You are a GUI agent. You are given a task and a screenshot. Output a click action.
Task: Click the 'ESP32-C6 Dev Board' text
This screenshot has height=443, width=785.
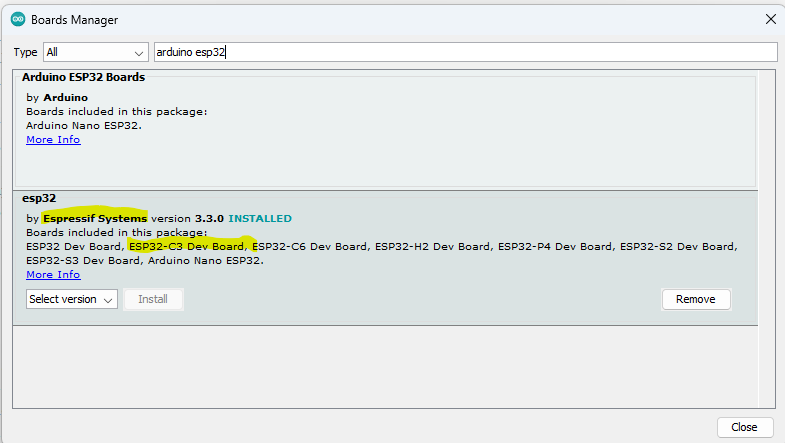[x=309, y=247]
